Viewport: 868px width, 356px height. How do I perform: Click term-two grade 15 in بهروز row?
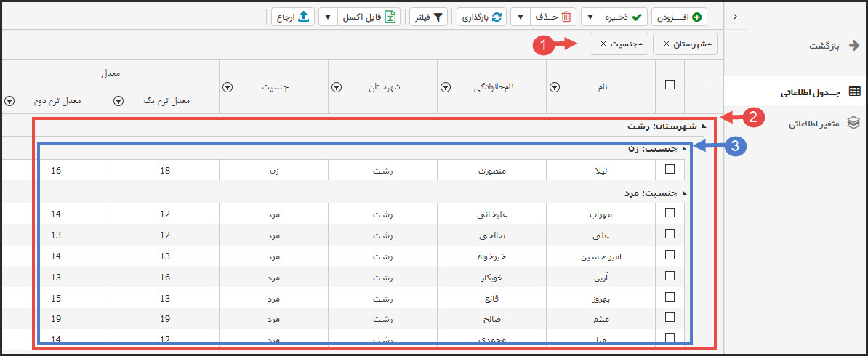tap(56, 299)
